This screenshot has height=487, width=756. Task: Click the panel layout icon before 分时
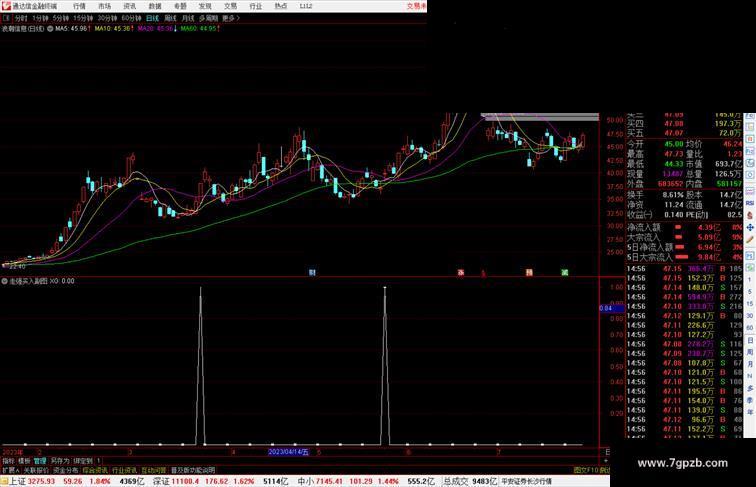(x=6, y=18)
